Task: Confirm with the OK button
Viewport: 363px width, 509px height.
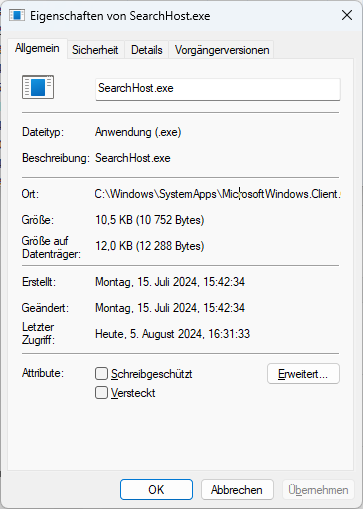Action: pos(156,490)
